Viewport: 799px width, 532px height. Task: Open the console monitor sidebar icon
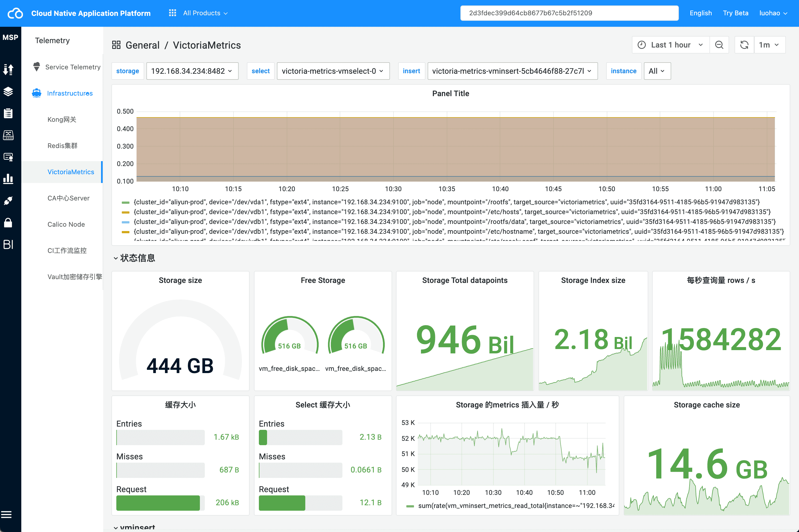(x=8, y=135)
